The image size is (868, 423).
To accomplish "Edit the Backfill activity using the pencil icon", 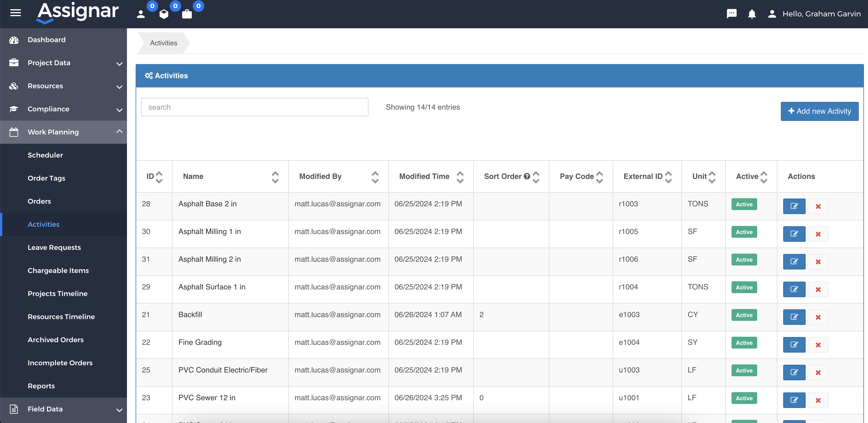I will (x=794, y=317).
